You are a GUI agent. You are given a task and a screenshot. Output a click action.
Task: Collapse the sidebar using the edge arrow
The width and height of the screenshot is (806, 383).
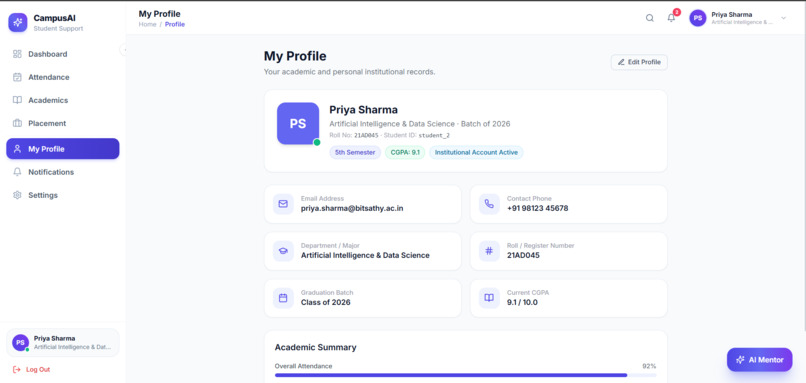(123, 49)
